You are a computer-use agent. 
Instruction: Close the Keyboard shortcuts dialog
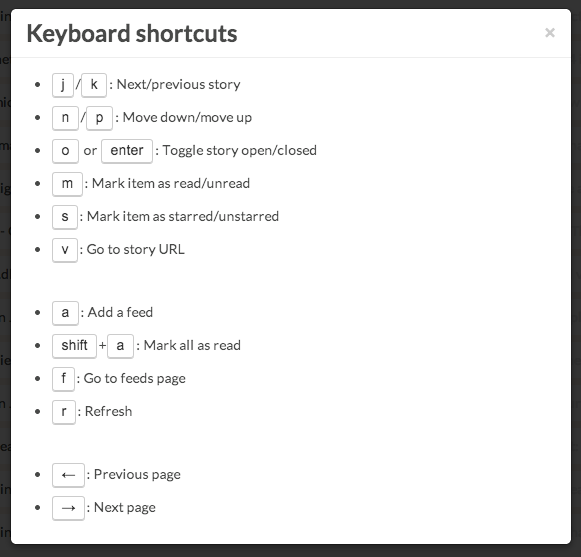click(x=550, y=33)
